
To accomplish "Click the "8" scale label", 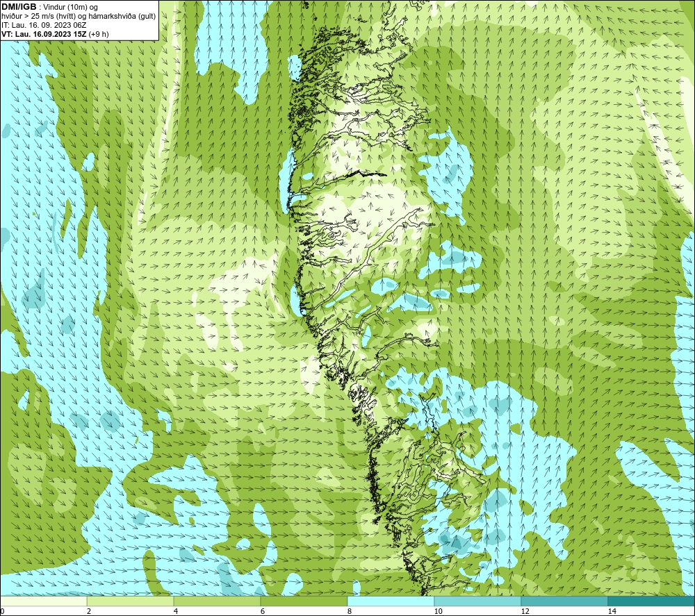I will (350, 611).
